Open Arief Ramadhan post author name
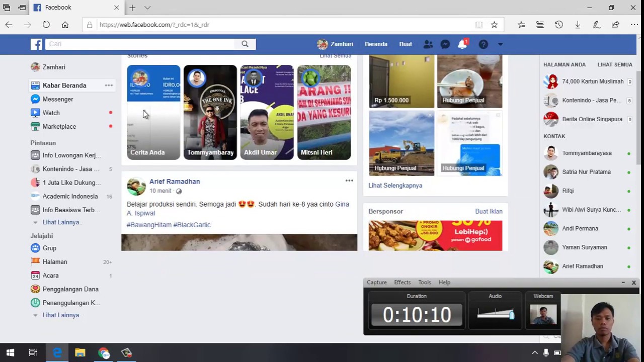 coord(175,182)
